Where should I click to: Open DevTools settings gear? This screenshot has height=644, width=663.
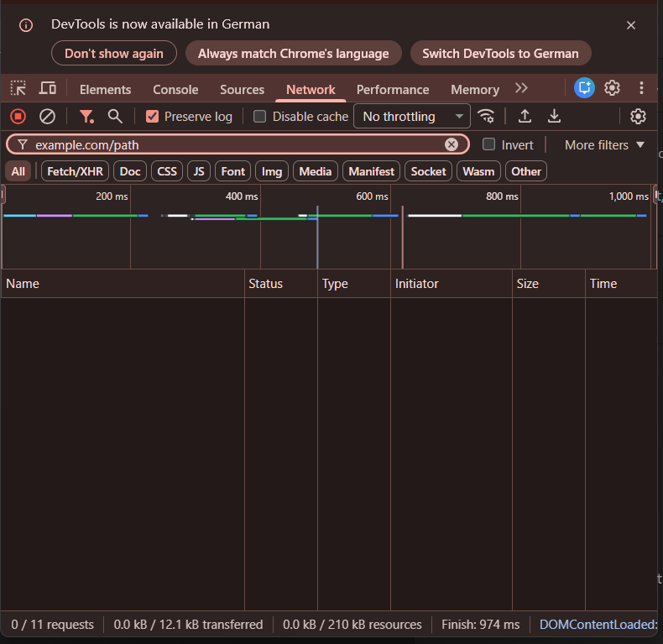(612, 88)
